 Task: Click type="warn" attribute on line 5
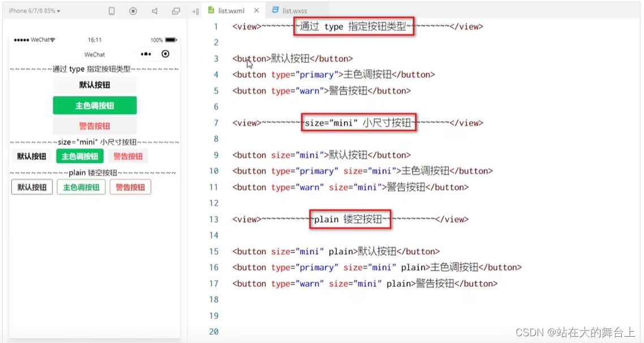297,91
